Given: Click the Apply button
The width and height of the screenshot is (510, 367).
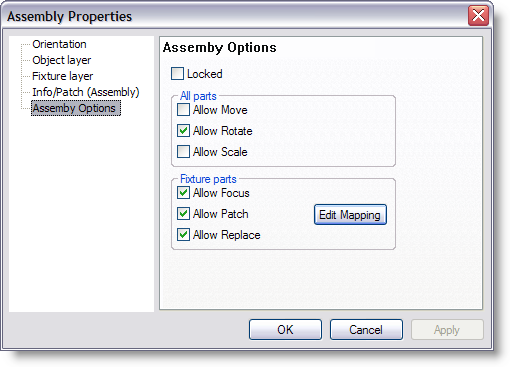Looking at the screenshot, I should tap(447, 330).
